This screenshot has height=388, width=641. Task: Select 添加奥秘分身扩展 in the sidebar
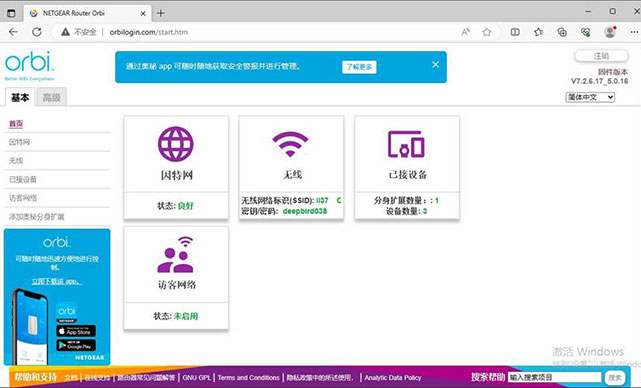pos(37,217)
